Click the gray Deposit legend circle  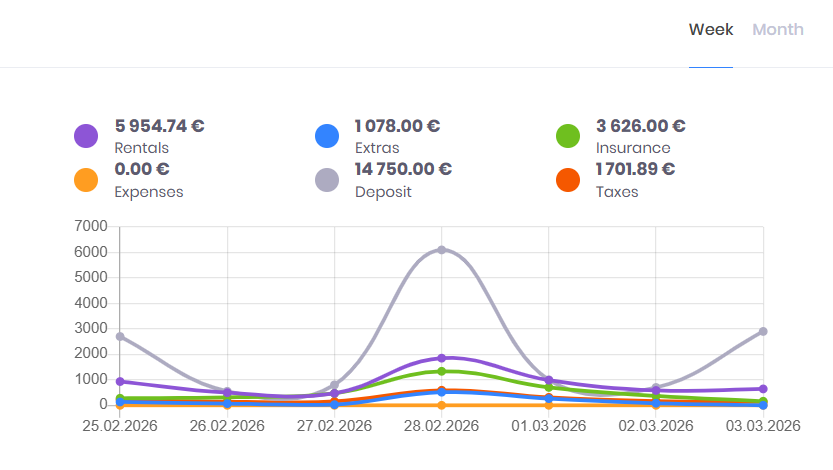pos(327,180)
